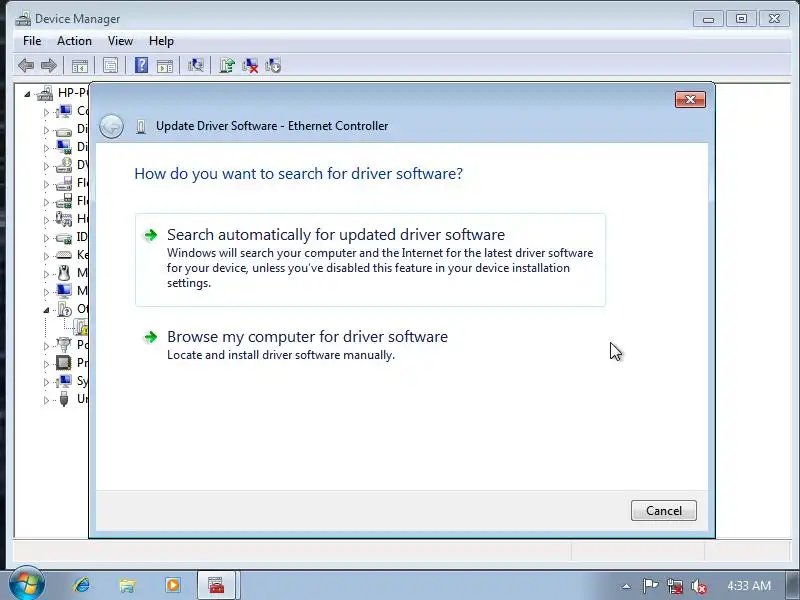Open the File menu
The width and height of the screenshot is (800, 600).
coord(32,41)
